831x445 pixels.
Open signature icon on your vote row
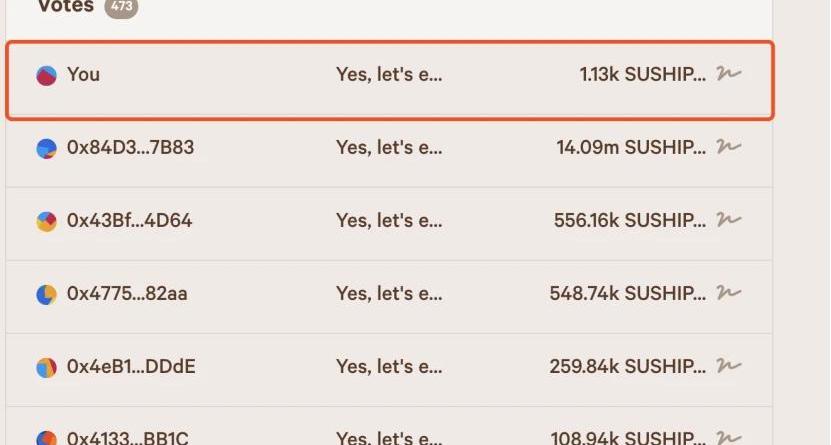(x=728, y=74)
